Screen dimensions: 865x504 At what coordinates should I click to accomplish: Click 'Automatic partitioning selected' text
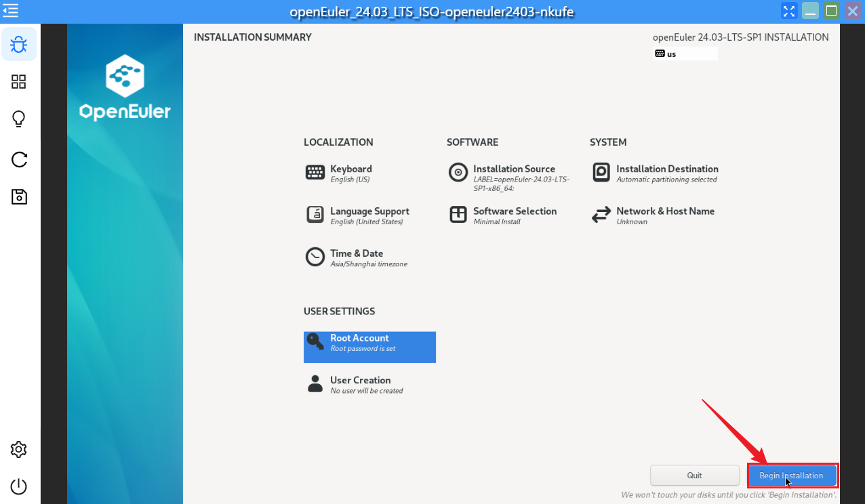[x=666, y=180]
